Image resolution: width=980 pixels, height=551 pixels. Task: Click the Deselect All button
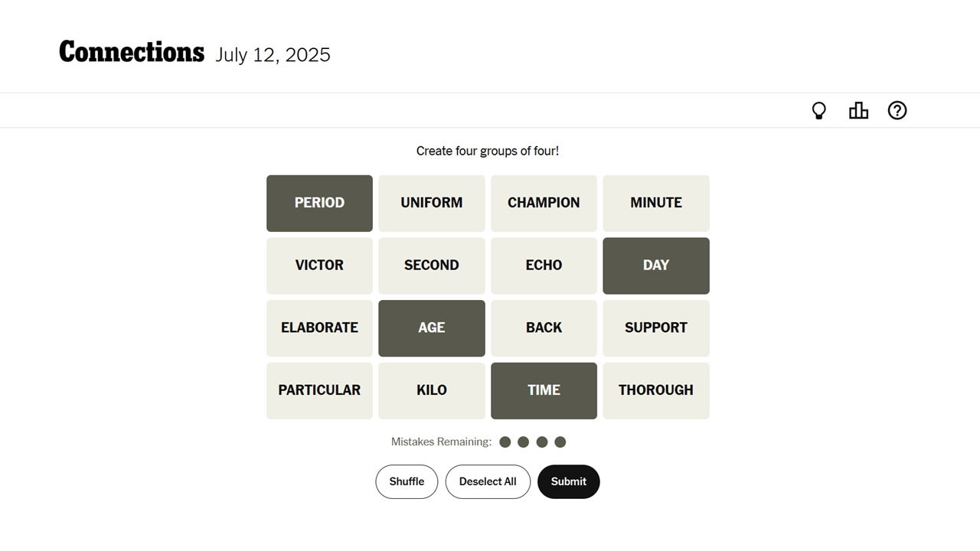point(488,481)
